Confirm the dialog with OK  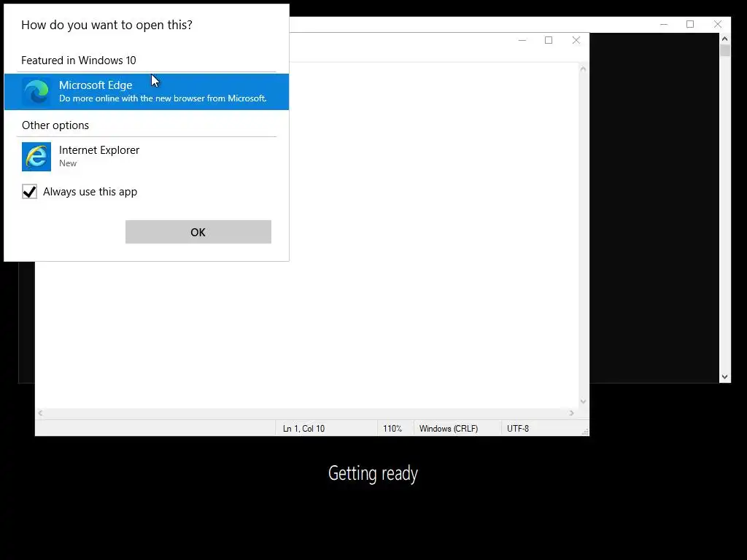tap(198, 232)
